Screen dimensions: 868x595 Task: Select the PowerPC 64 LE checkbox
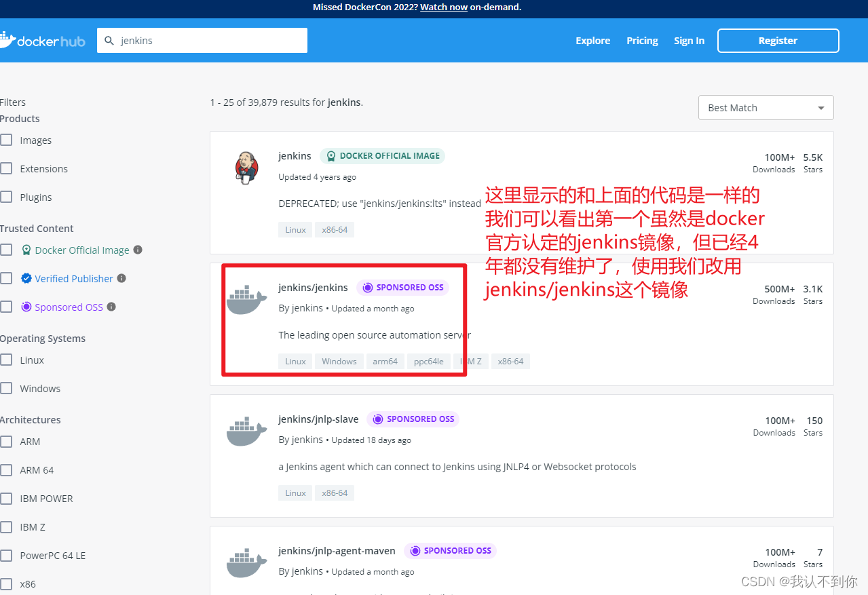point(6,555)
